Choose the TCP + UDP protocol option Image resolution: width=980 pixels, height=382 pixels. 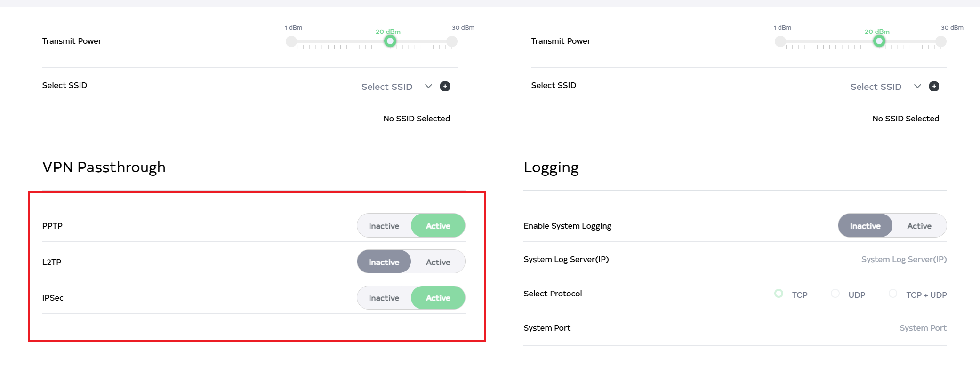coord(893,294)
